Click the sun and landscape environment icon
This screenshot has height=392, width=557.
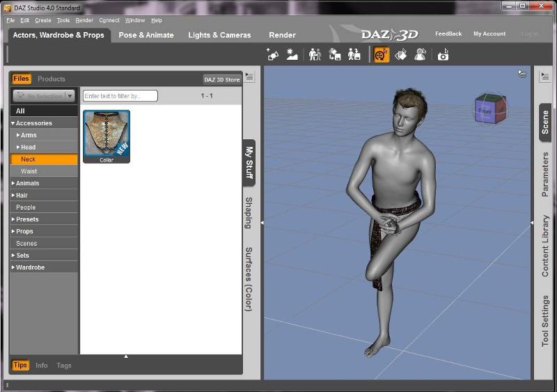pos(292,55)
